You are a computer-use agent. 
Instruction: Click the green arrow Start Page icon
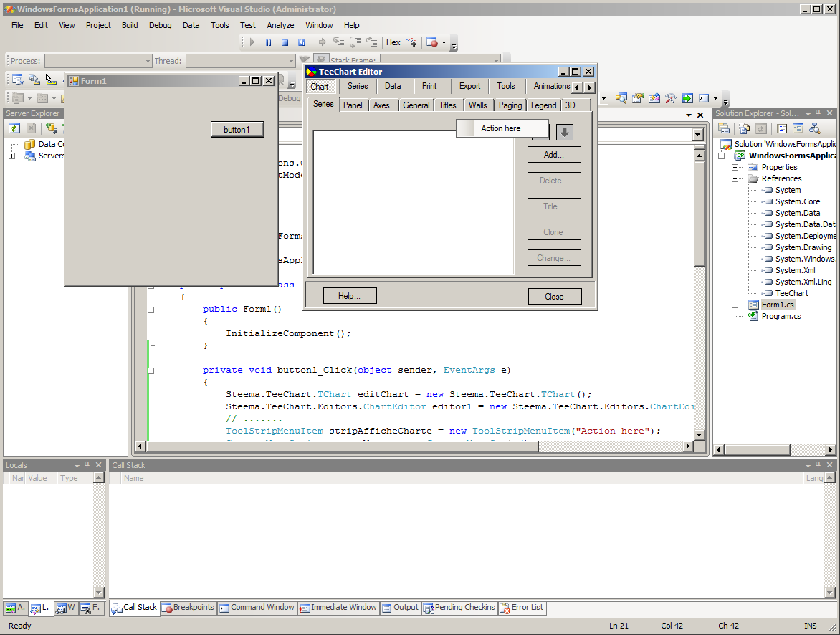pyautogui.click(x=687, y=98)
